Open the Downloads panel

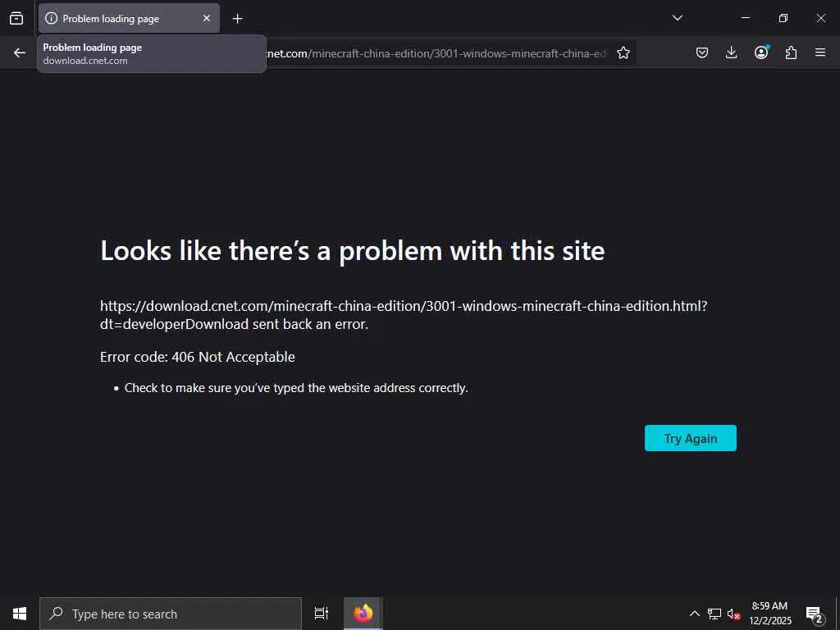[x=731, y=52]
